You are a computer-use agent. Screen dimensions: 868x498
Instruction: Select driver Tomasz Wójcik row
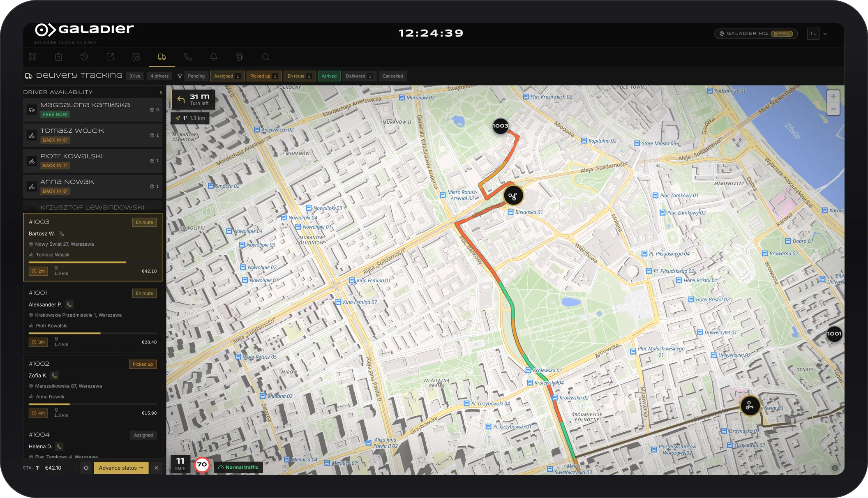(x=93, y=135)
